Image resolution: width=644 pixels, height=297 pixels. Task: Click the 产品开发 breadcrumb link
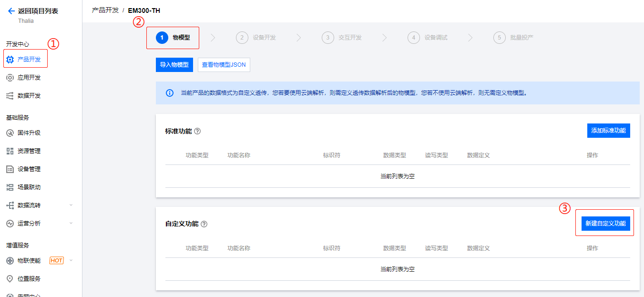(x=105, y=10)
